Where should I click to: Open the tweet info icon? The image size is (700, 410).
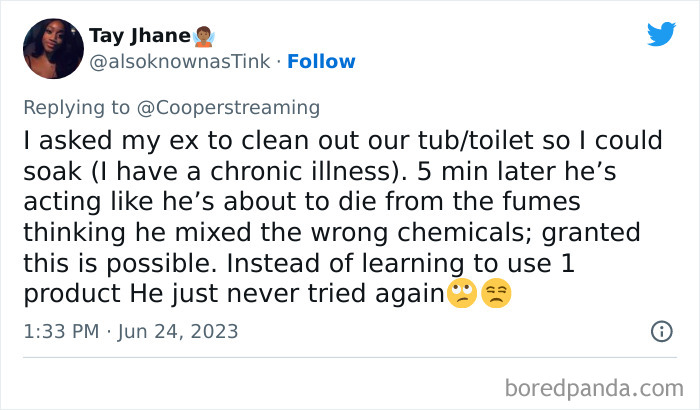(x=661, y=331)
